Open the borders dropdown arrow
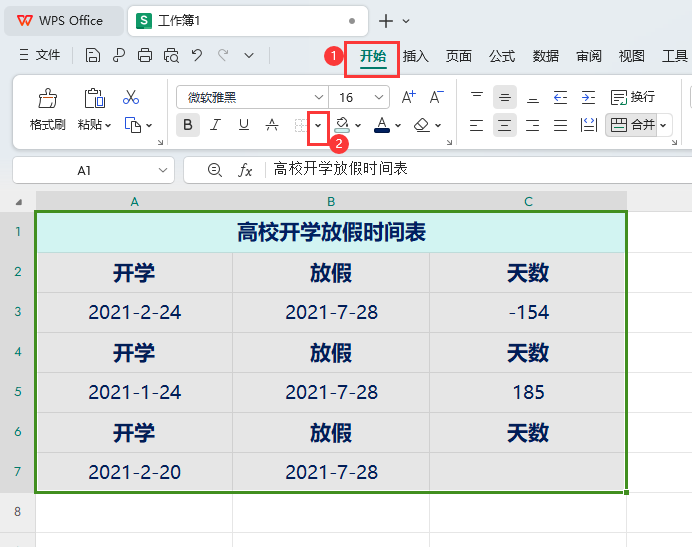This screenshot has width=692, height=547. tap(318, 126)
